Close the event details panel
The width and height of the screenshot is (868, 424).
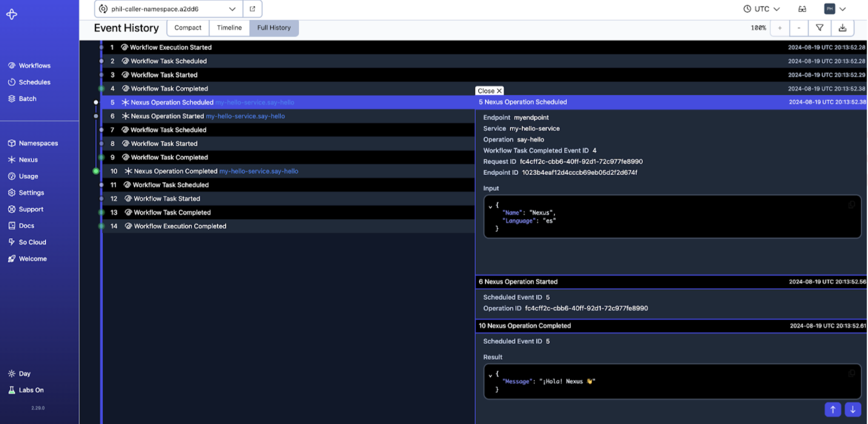coord(489,91)
